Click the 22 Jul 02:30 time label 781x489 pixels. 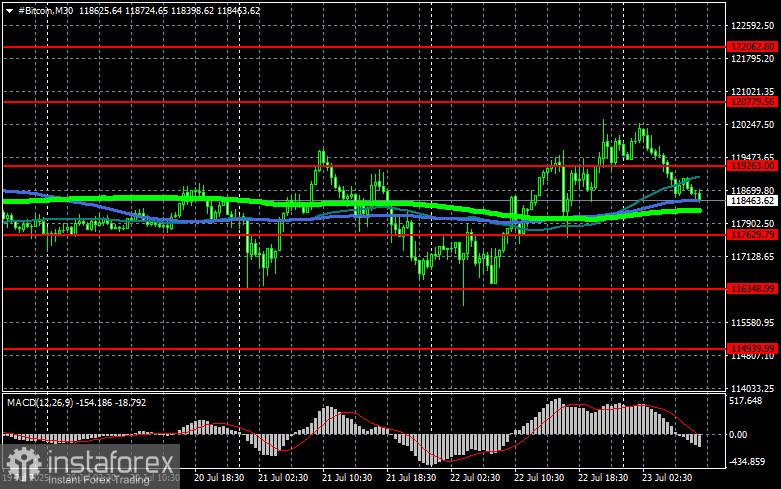coord(475,478)
